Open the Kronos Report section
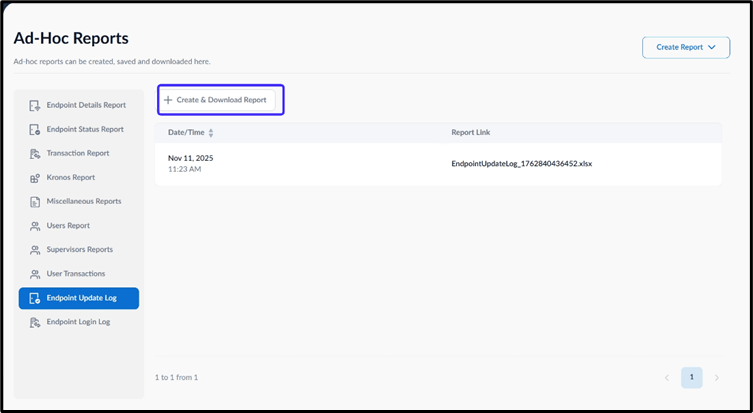 (79, 177)
